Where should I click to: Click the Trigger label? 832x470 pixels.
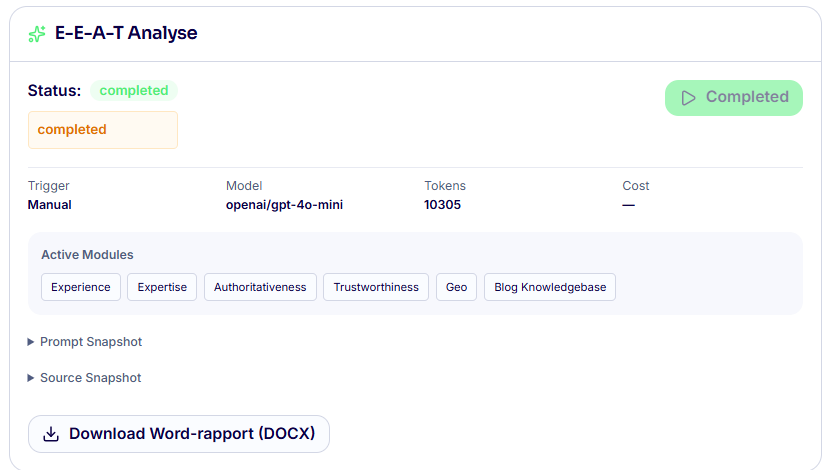pos(48,186)
